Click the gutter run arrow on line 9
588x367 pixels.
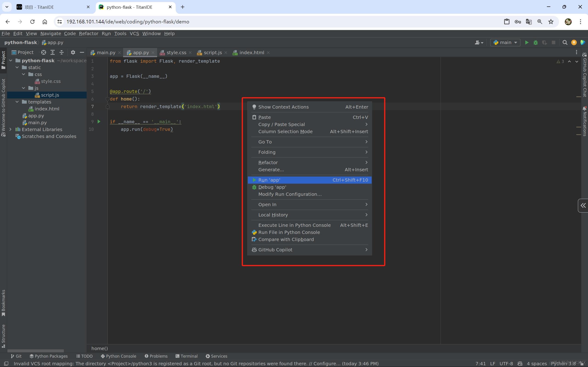[99, 122]
